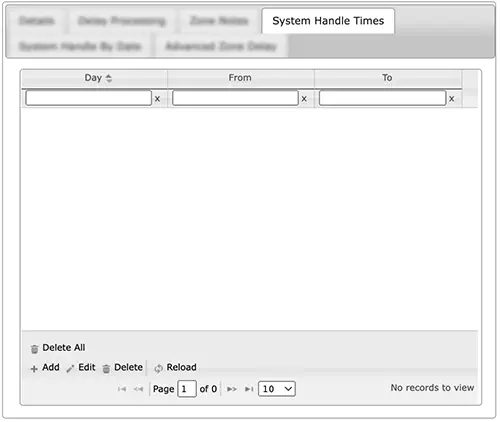Screen dimensions: 500x422
Task: Click the Reload text label
Action: pos(182,367)
